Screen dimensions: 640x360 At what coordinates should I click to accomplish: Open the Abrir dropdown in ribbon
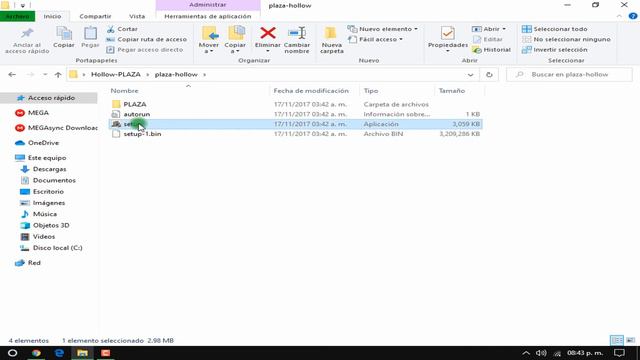(489, 29)
